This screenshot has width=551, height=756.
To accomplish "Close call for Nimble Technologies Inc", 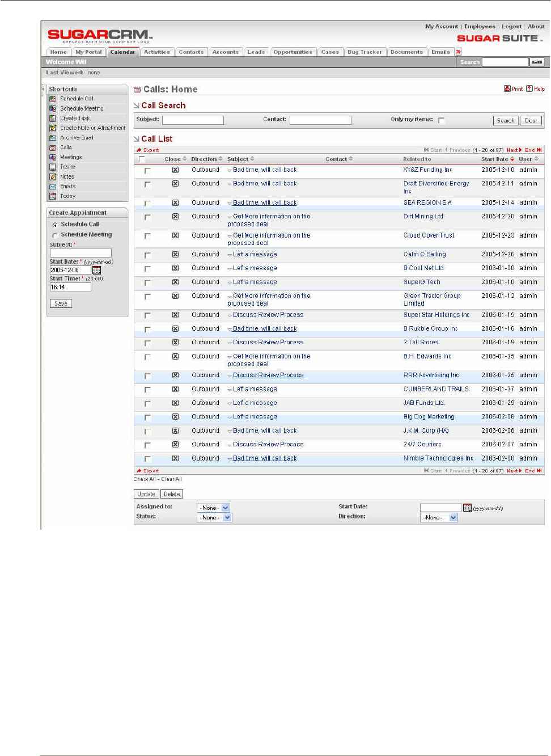I will click(x=175, y=458).
